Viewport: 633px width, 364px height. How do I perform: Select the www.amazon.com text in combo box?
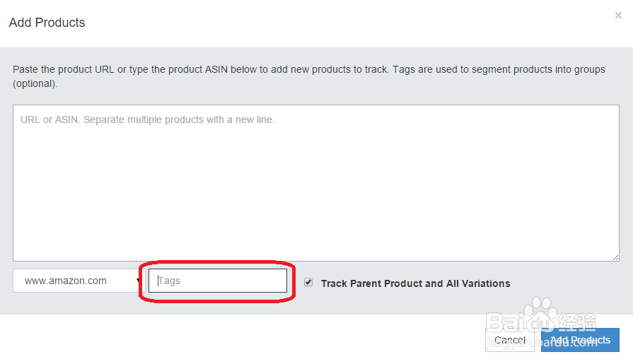(x=66, y=281)
